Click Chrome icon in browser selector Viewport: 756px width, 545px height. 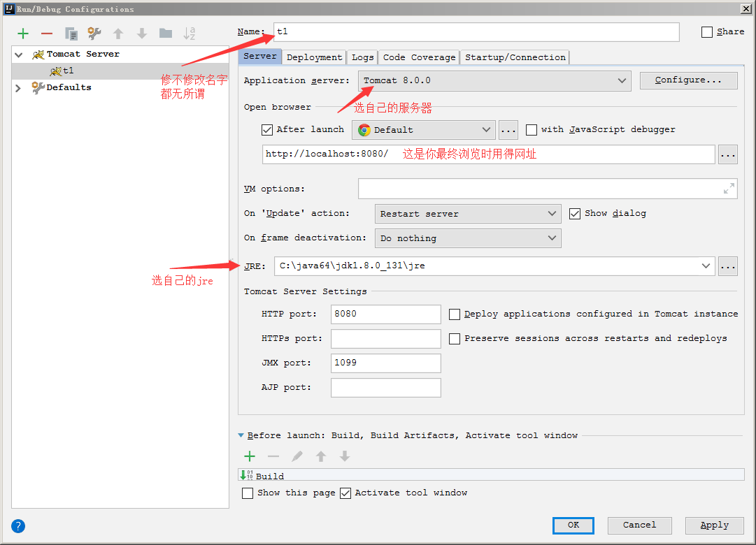pyautogui.click(x=364, y=130)
